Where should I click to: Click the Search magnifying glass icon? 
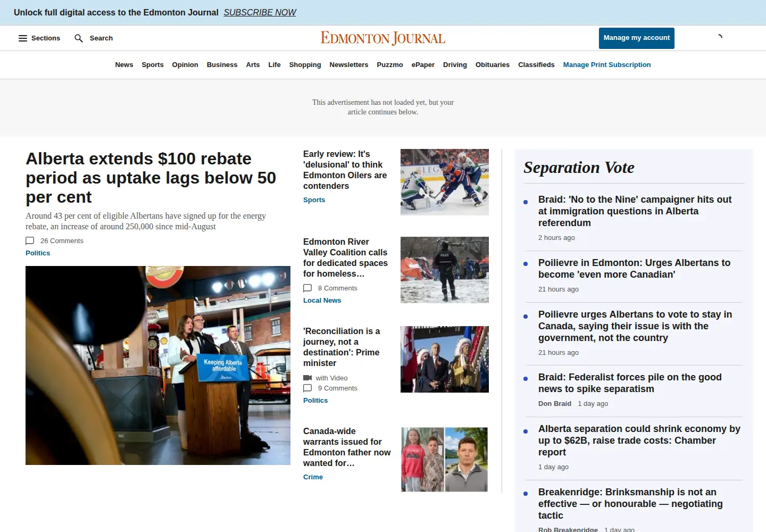[x=79, y=38]
